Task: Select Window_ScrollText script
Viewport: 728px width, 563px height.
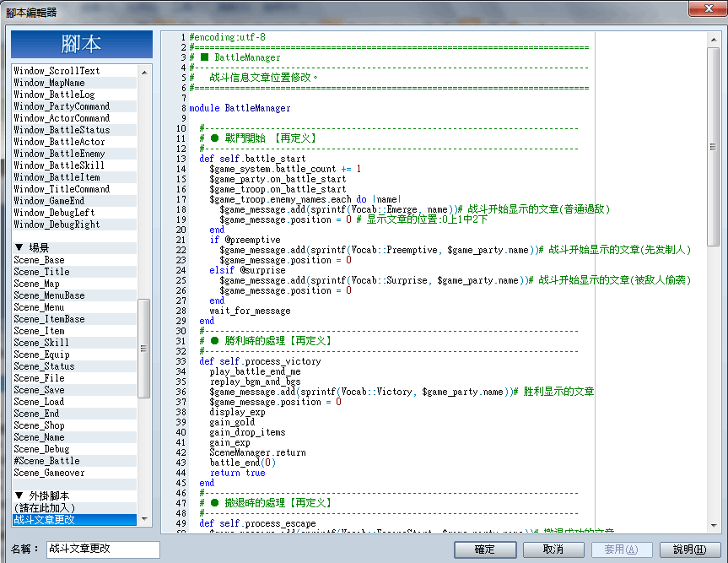Action: click(x=74, y=71)
